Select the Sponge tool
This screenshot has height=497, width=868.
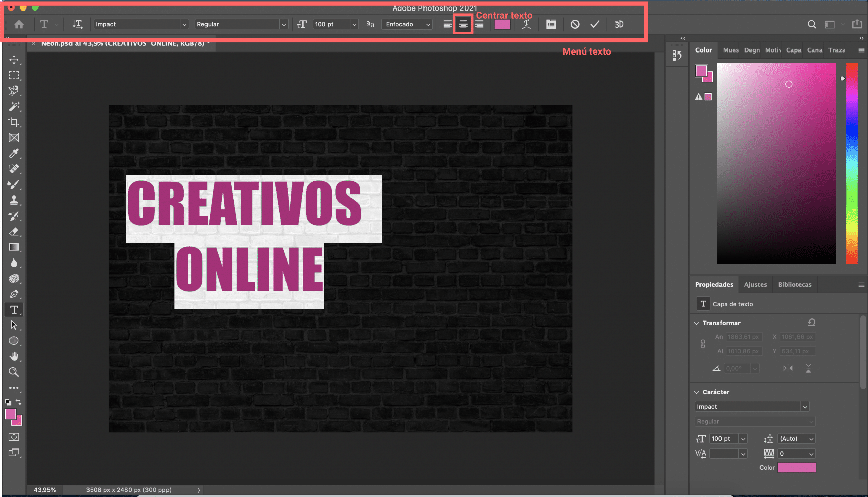[14, 278]
